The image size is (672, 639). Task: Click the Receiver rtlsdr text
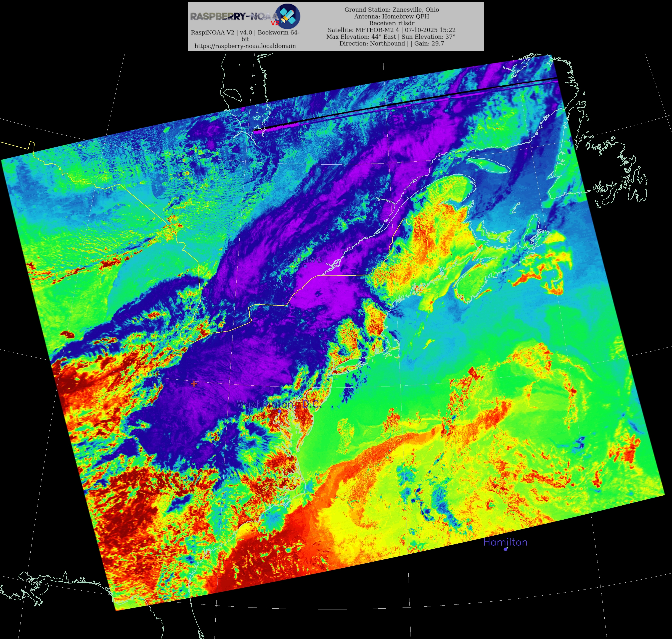pyautogui.click(x=391, y=23)
